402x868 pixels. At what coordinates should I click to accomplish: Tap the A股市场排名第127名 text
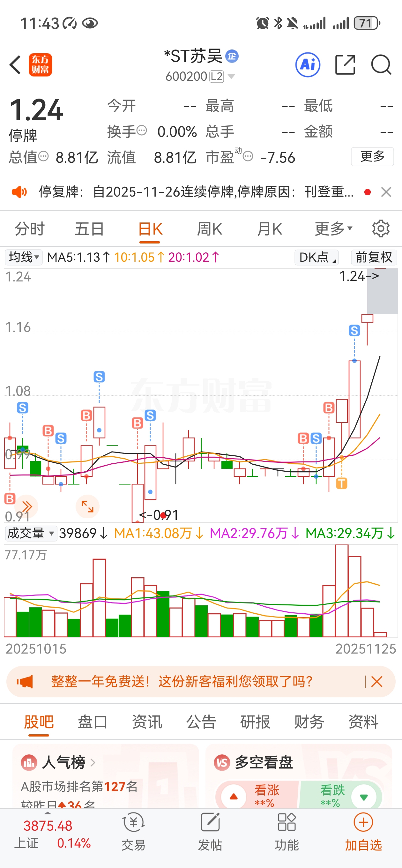79,786
